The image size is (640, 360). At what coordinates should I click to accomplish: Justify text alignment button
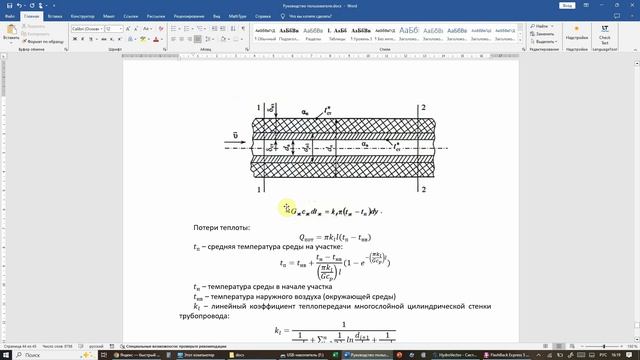pos(198,39)
